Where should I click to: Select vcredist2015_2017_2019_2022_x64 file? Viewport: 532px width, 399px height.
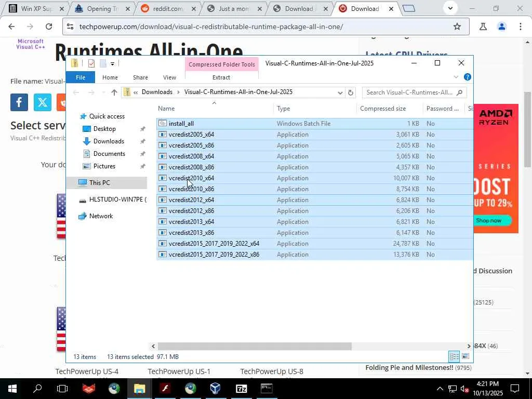214,244
